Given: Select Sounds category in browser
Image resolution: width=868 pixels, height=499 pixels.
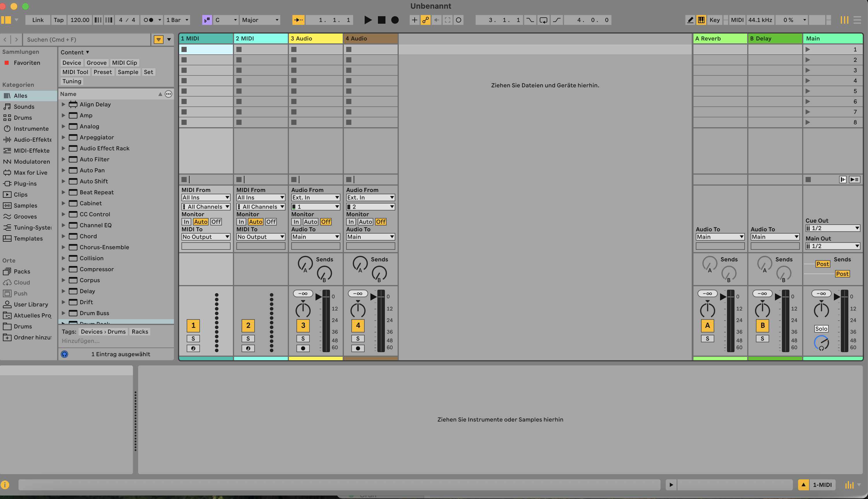Looking at the screenshot, I should tap(24, 107).
